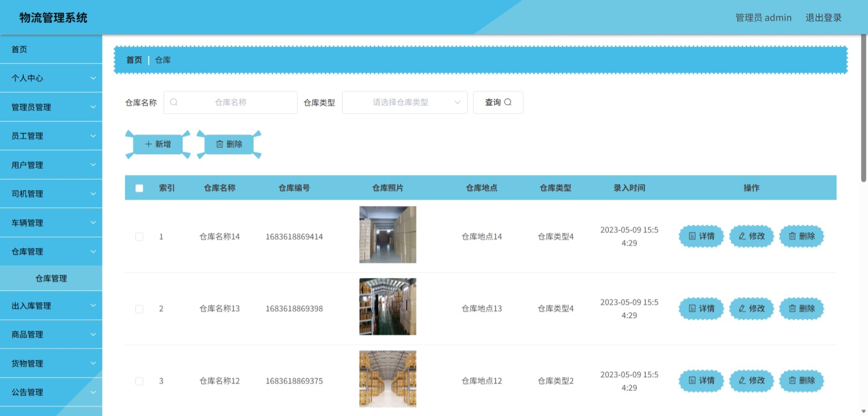Click cell 1683618869375
This screenshot has height=416, width=868.
point(294,381)
